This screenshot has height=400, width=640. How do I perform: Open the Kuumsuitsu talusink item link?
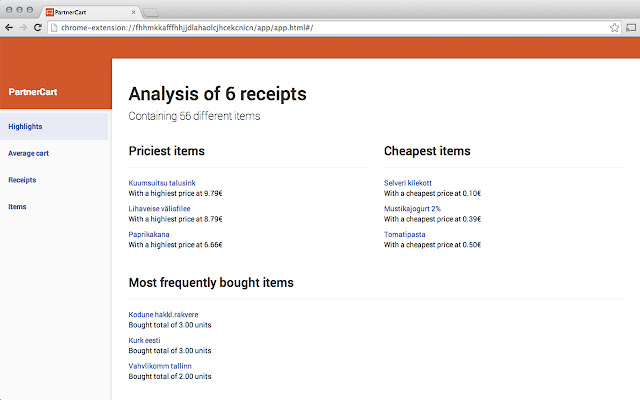pyautogui.click(x=162, y=183)
